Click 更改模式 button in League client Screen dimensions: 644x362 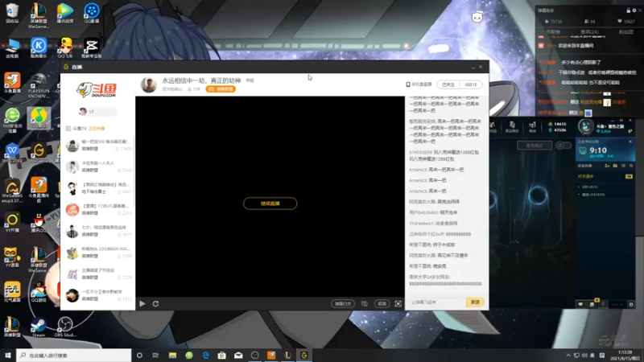[x=535, y=146]
